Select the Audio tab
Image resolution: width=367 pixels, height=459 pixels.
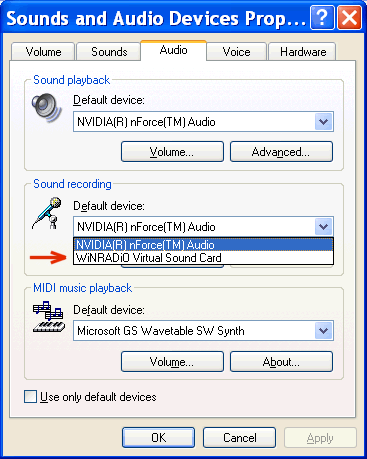pyautogui.click(x=173, y=50)
